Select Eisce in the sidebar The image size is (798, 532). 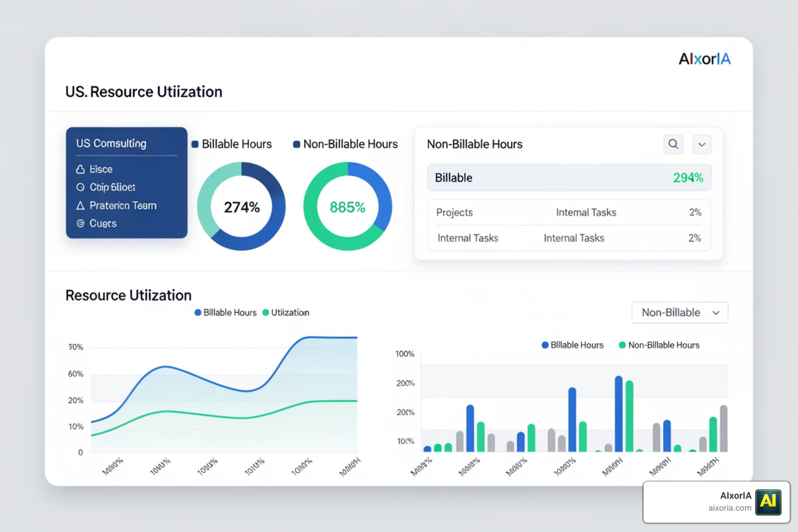[101, 169]
